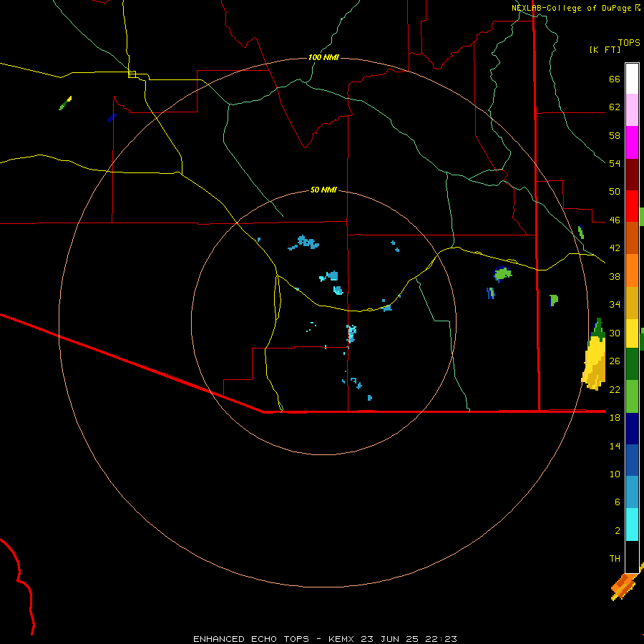
Task: Click the [K FT] units label
Action: click(605, 49)
